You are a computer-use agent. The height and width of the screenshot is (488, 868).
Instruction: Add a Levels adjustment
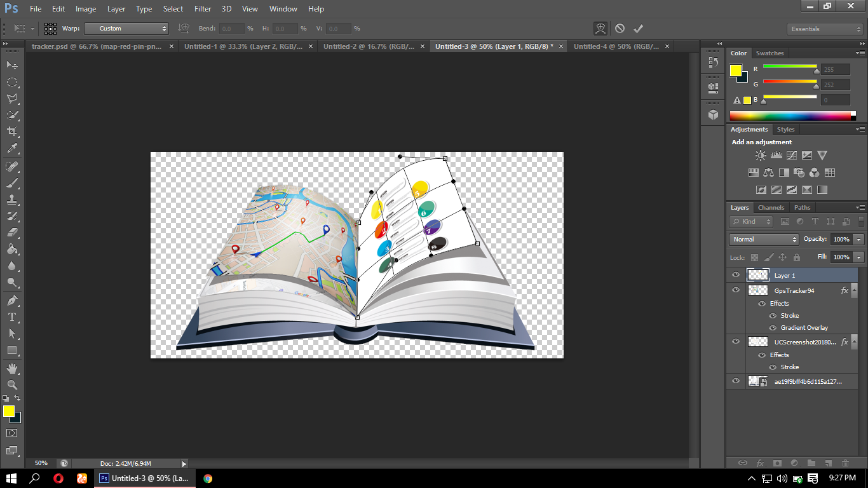776,155
